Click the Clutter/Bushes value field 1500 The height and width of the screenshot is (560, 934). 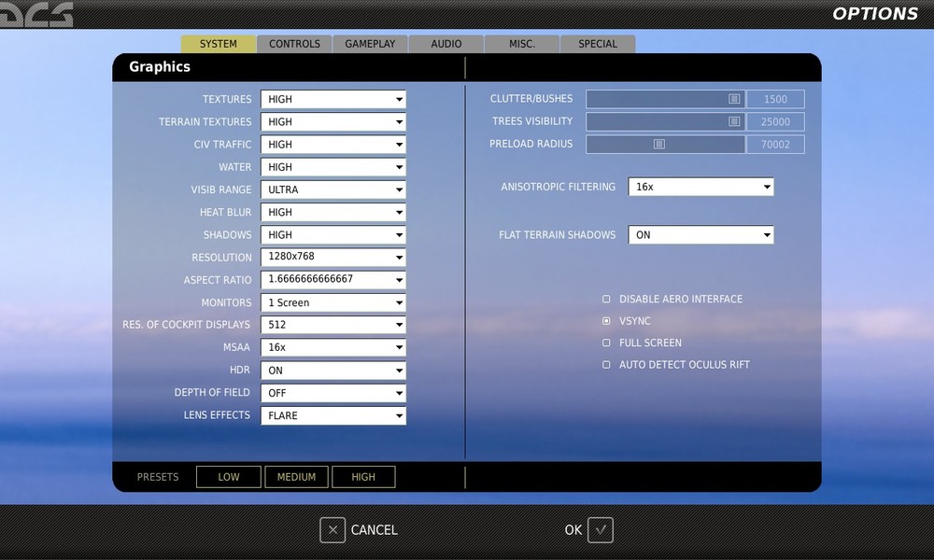(x=775, y=99)
